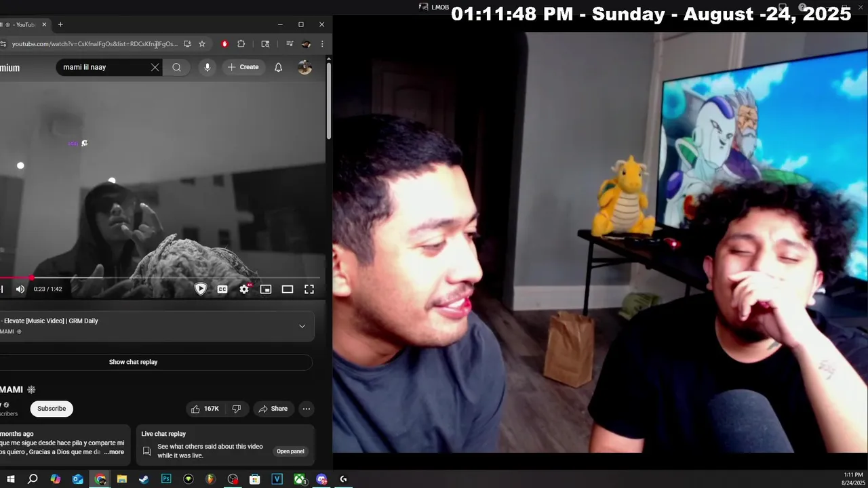
Task: Open Steam from the taskbar
Action: coord(144,479)
